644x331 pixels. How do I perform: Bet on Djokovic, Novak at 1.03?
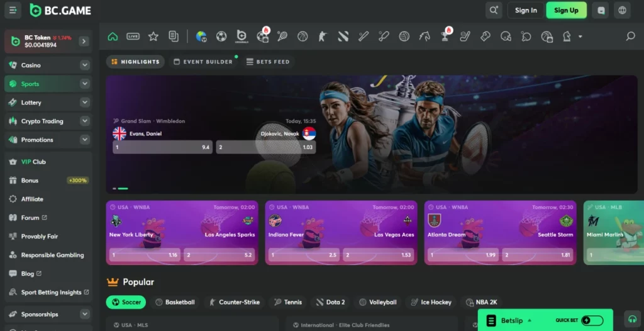[x=266, y=147]
